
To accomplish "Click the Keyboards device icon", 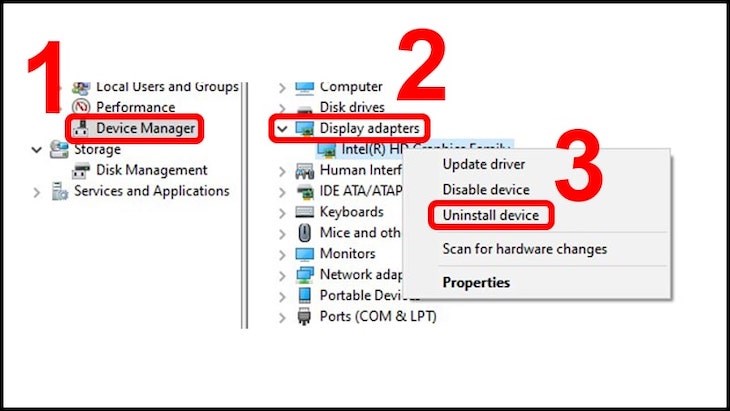I will (305, 212).
